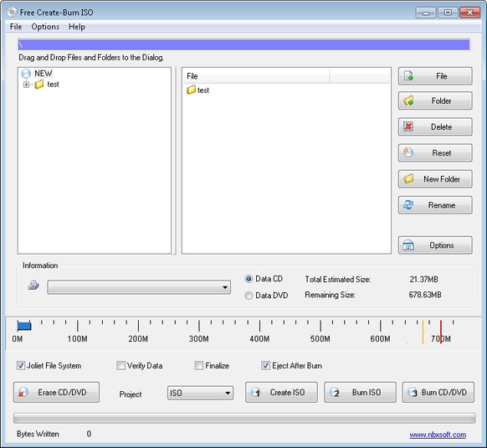Click the Burn ISO step 2 icon
The width and height of the screenshot is (487, 448).
tap(335, 393)
